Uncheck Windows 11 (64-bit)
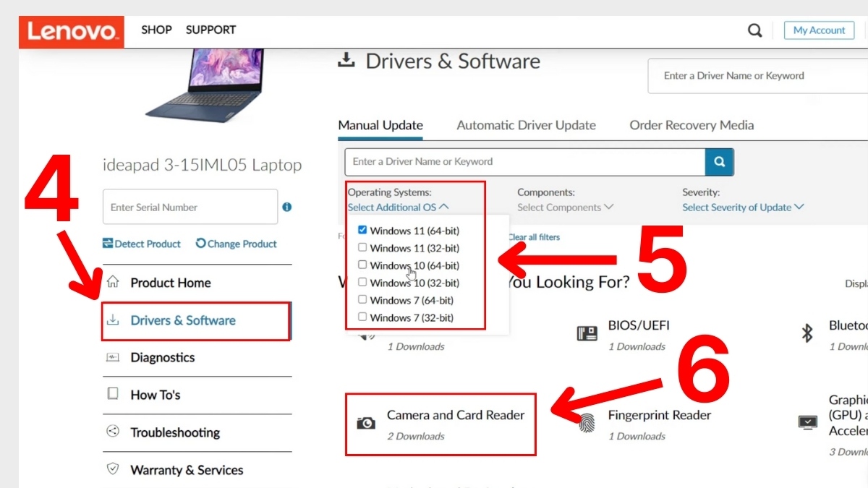868x488 pixels. (362, 230)
